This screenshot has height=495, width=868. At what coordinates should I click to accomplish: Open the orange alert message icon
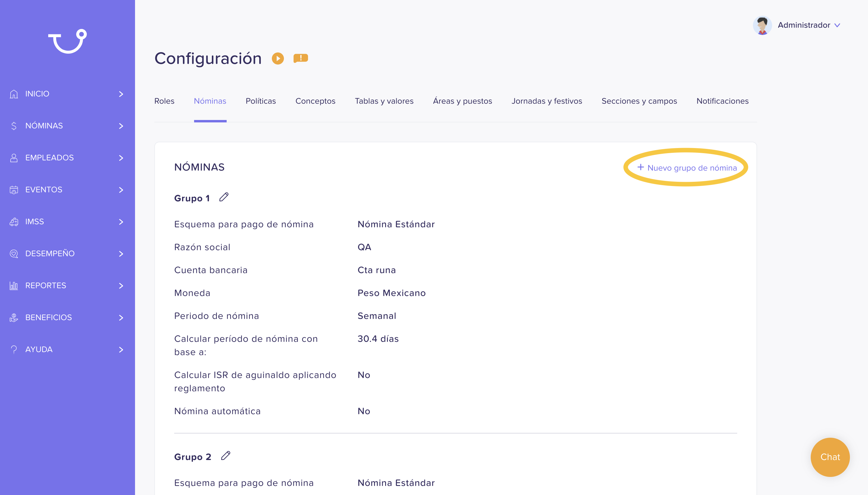point(300,58)
